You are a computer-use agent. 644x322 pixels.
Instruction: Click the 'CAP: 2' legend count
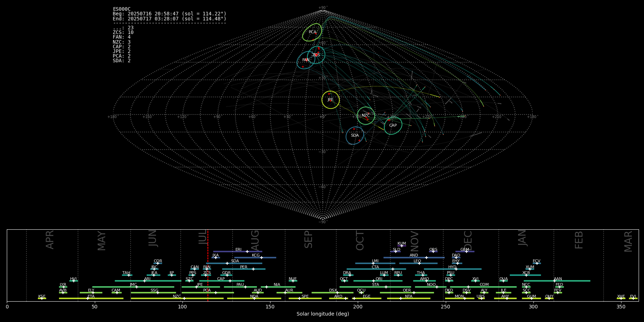[x=122, y=47]
